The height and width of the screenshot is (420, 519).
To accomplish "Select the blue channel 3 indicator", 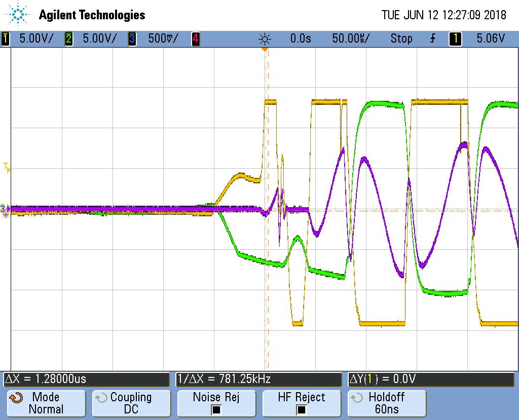I will [x=132, y=39].
